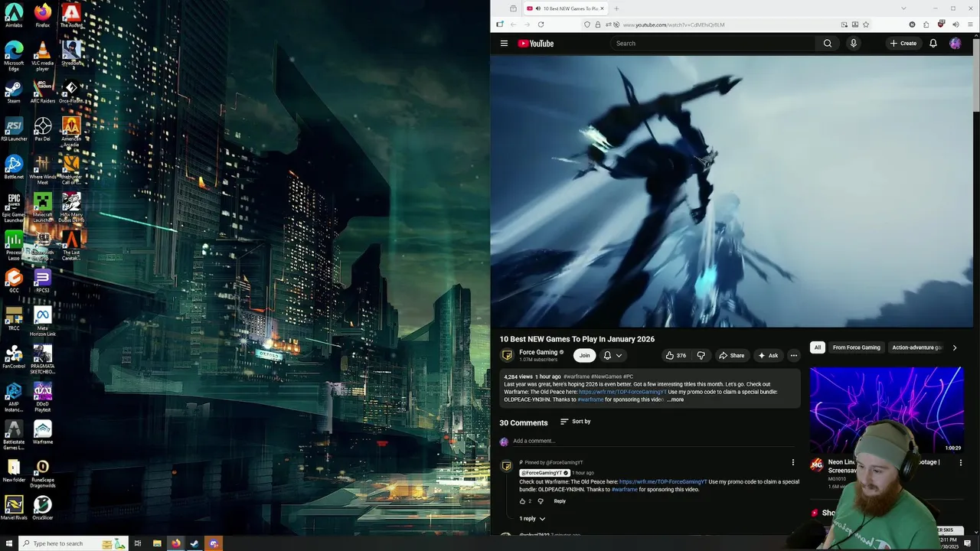Dislike the pinned ForceGamingYT comment
The width and height of the screenshot is (980, 551).
541,501
